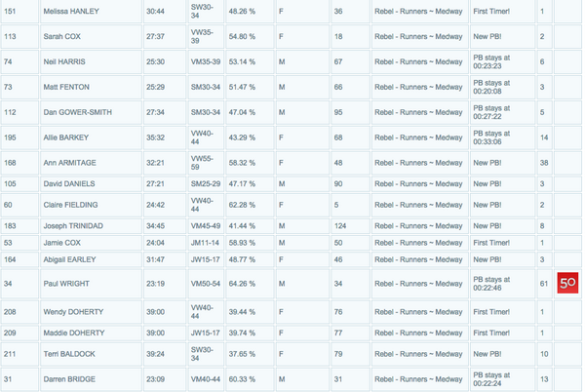Select time 39:24 for Terri BALDOCK

pyautogui.click(x=156, y=354)
